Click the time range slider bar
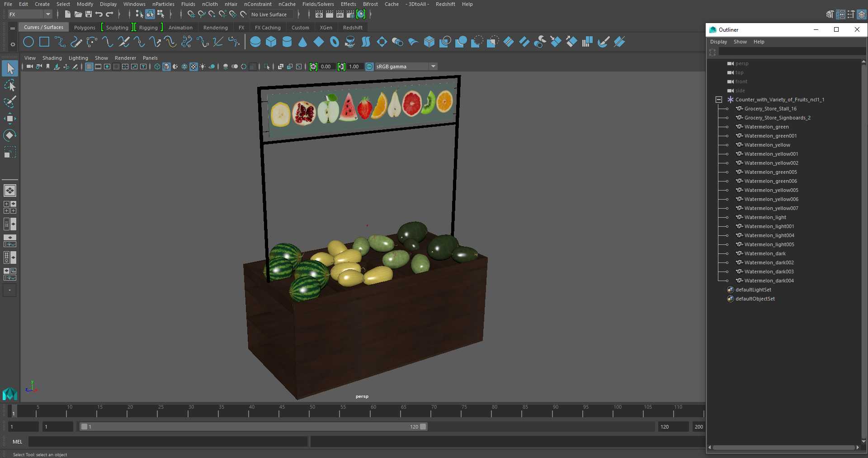Viewport: 868px width, 458px height. [x=253, y=427]
